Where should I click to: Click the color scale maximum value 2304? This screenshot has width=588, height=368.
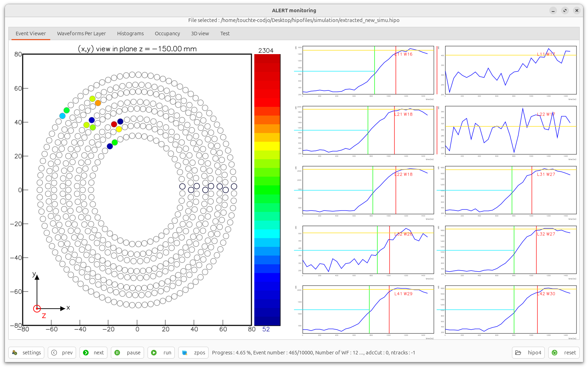click(266, 51)
